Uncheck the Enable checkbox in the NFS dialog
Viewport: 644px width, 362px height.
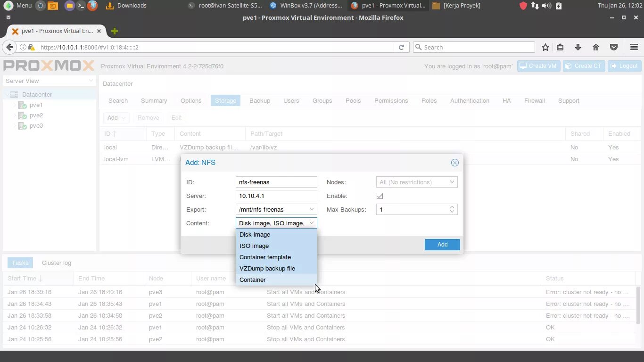click(380, 196)
